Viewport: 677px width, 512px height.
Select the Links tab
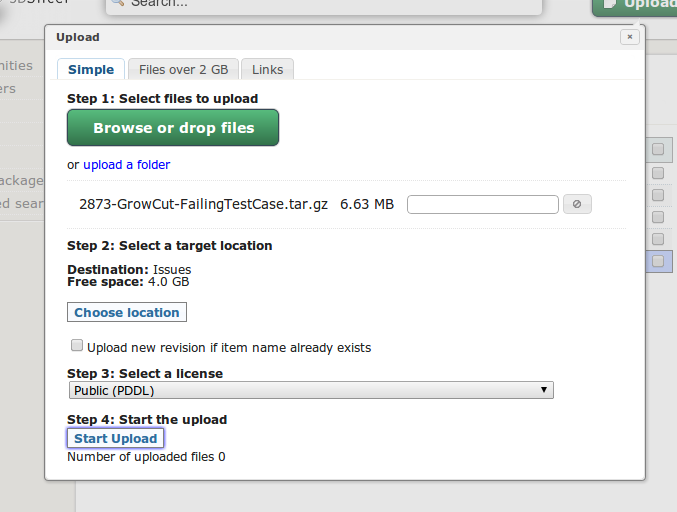[x=267, y=69]
